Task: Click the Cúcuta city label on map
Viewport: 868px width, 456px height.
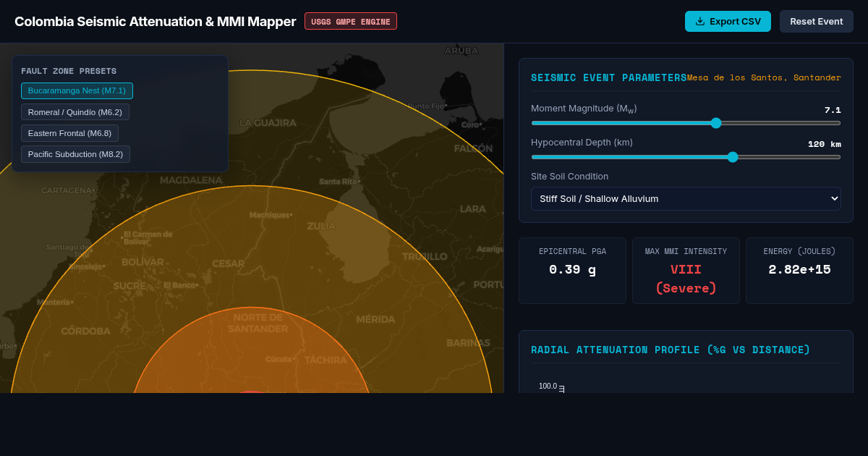Action: coord(280,359)
